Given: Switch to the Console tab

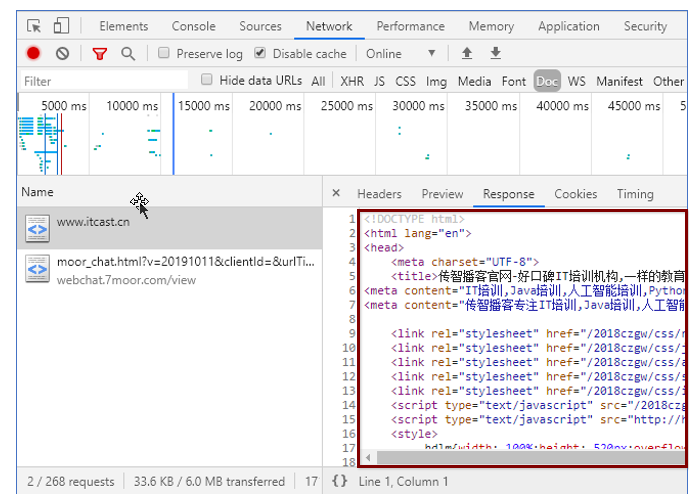Looking at the screenshot, I should click(x=193, y=26).
